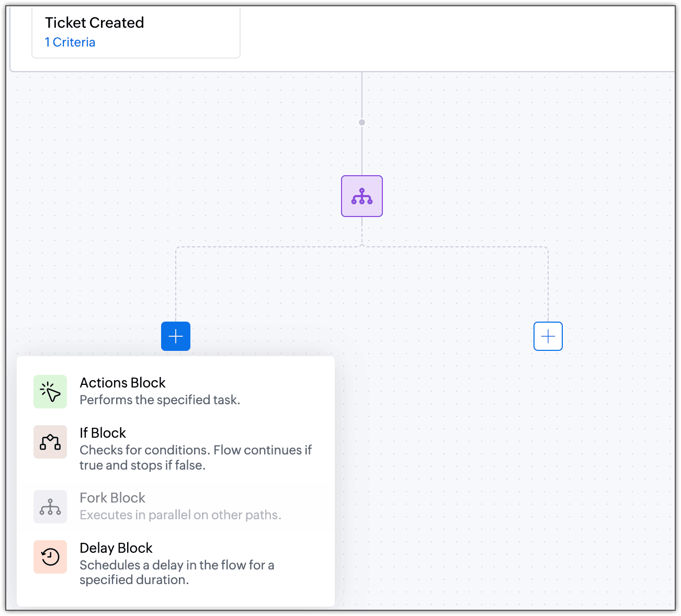Select the Delay Block option

click(x=176, y=564)
